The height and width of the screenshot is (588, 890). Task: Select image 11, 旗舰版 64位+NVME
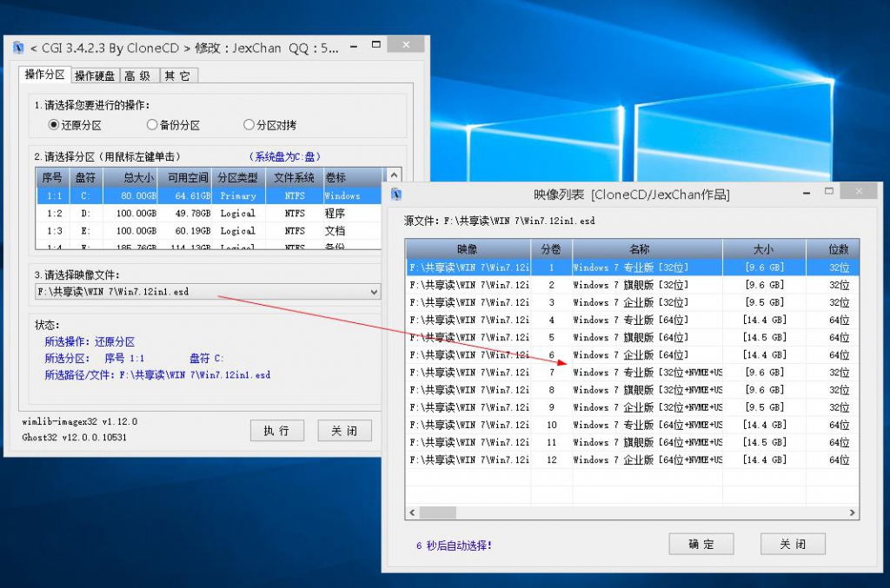coord(633,442)
